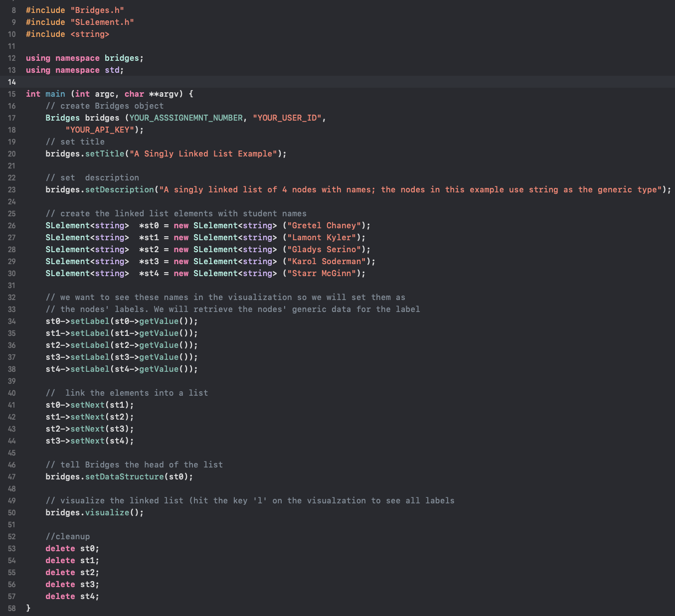Click line number 58 in the gutter
Image resolution: width=675 pixels, height=616 pixels.
click(x=11, y=609)
